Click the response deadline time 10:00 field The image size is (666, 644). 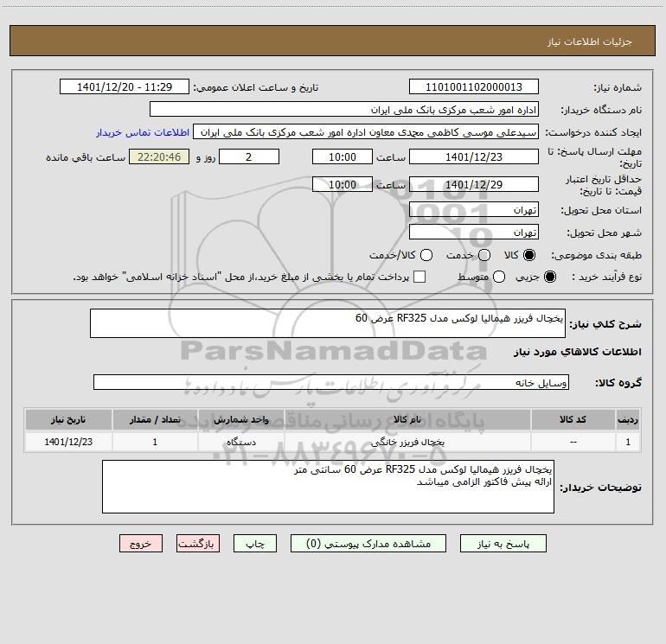tap(343, 156)
